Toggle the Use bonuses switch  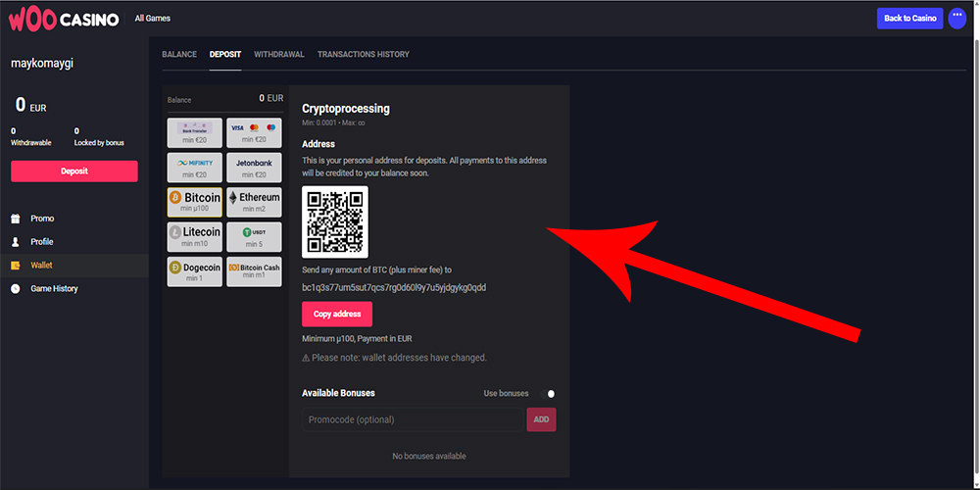tap(548, 394)
